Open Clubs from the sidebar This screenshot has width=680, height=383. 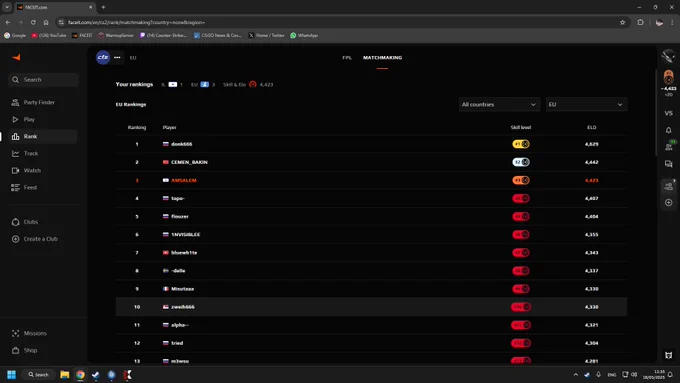tap(30, 222)
